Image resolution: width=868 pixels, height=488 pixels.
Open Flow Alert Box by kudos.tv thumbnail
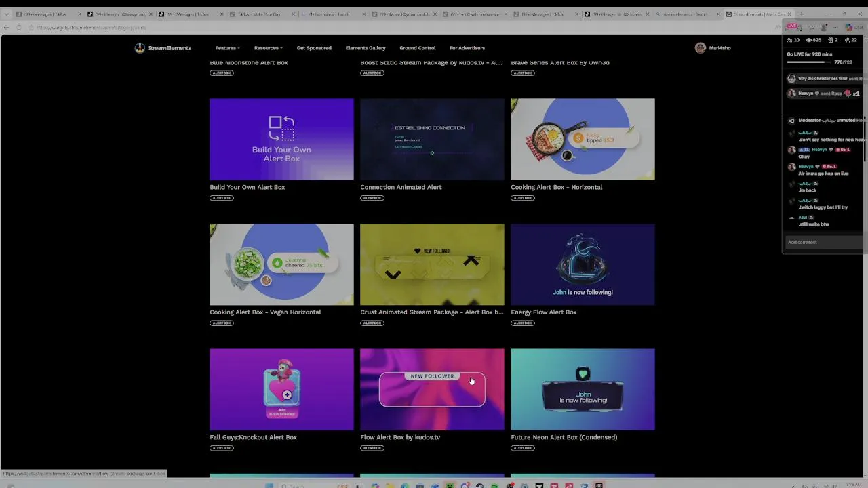pos(432,390)
